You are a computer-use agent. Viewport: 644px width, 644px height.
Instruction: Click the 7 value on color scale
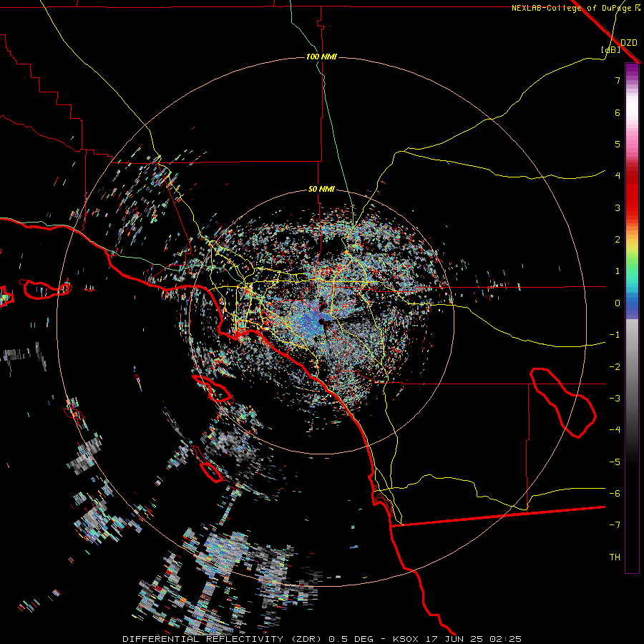(618, 80)
